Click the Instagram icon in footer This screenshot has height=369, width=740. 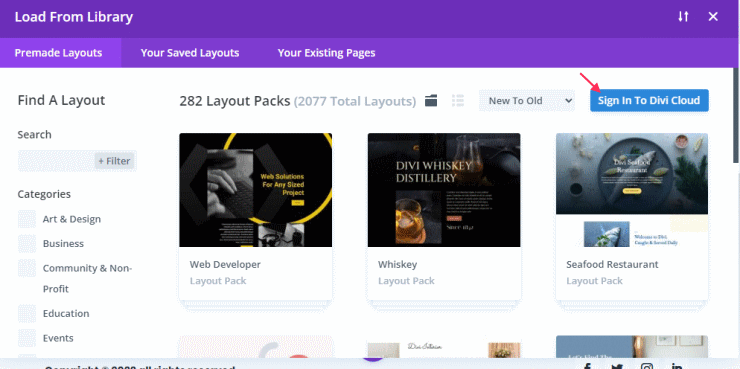coord(647,366)
